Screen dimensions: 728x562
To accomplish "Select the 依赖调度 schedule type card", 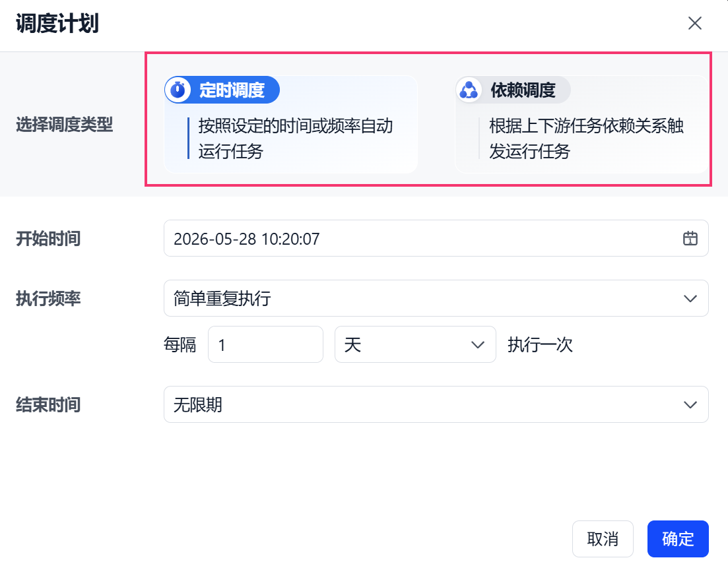I will (x=582, y=125).
